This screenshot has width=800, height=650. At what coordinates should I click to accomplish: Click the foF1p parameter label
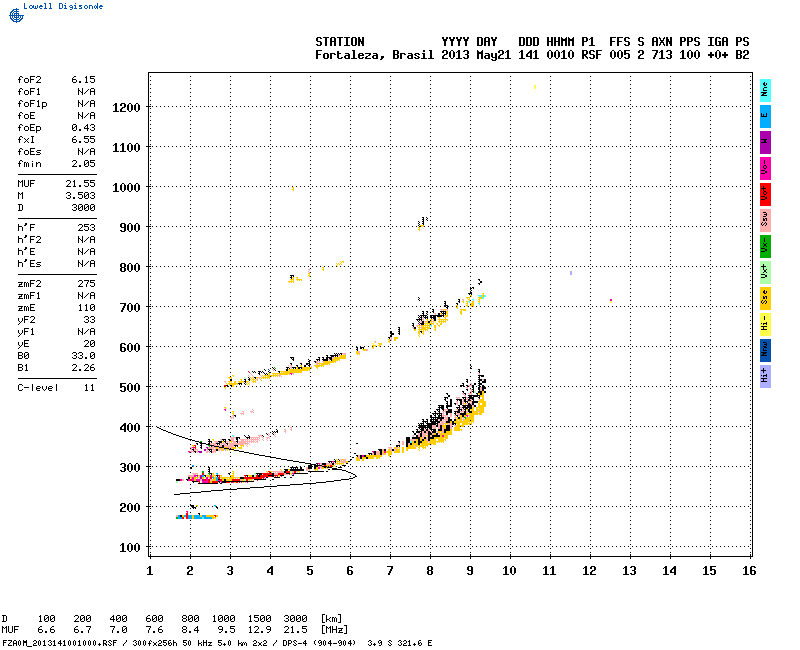pyautogui.click(x=32, y=104)
